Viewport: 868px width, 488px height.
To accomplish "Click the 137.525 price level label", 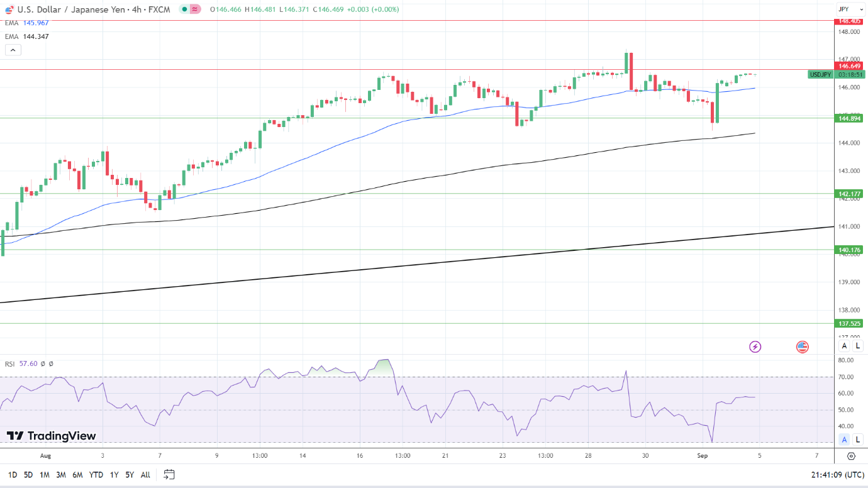I will pyautogui.click(x=849, y=323).
